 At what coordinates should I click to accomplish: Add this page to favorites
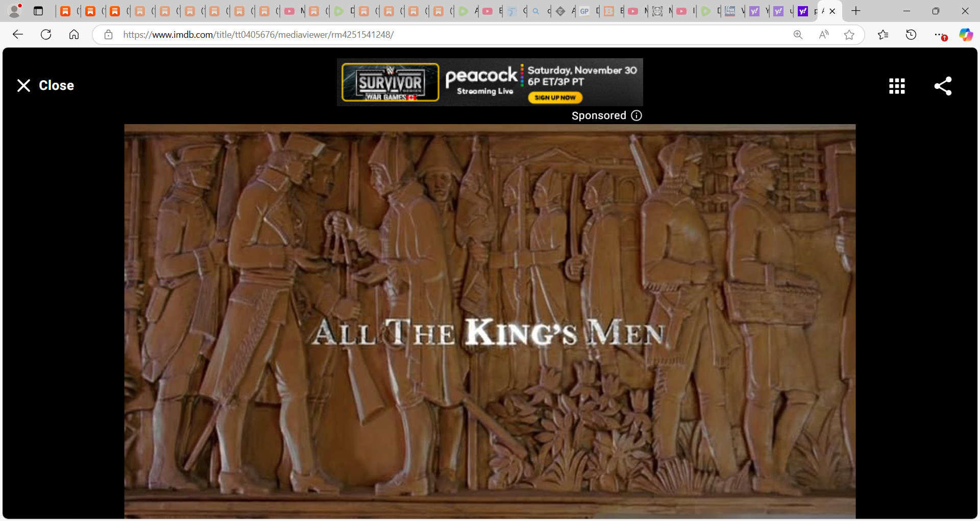[849, 35]
